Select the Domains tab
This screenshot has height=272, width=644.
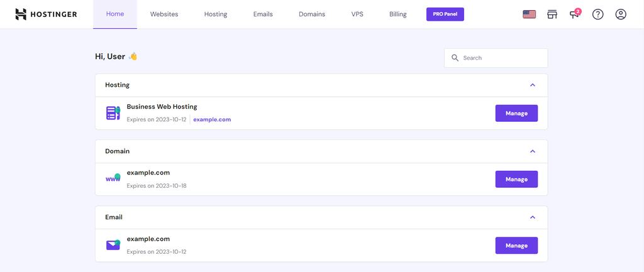click(x=312, y=14)
